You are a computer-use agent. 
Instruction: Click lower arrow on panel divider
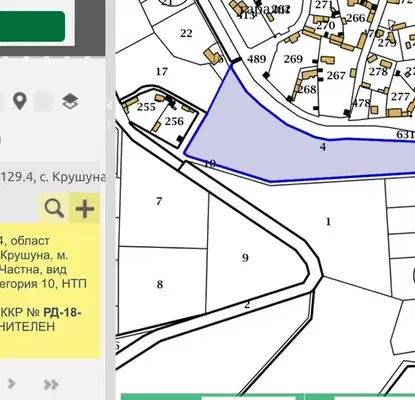(110, 125)
